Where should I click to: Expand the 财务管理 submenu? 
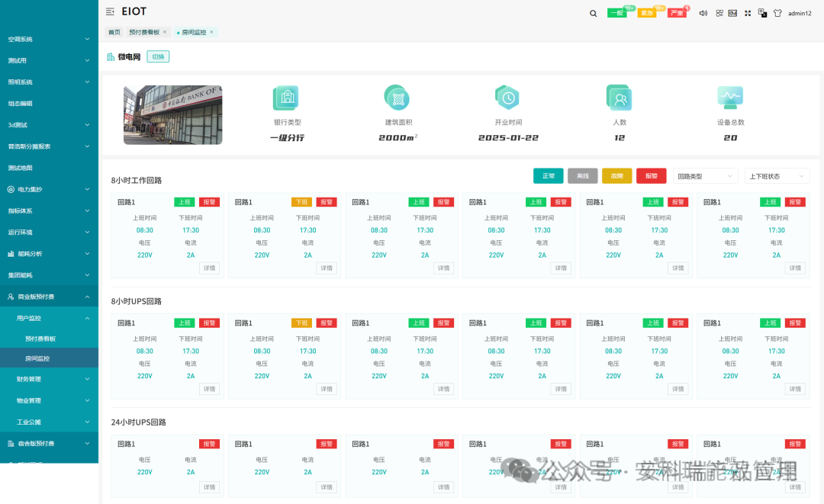click(49, 379)
